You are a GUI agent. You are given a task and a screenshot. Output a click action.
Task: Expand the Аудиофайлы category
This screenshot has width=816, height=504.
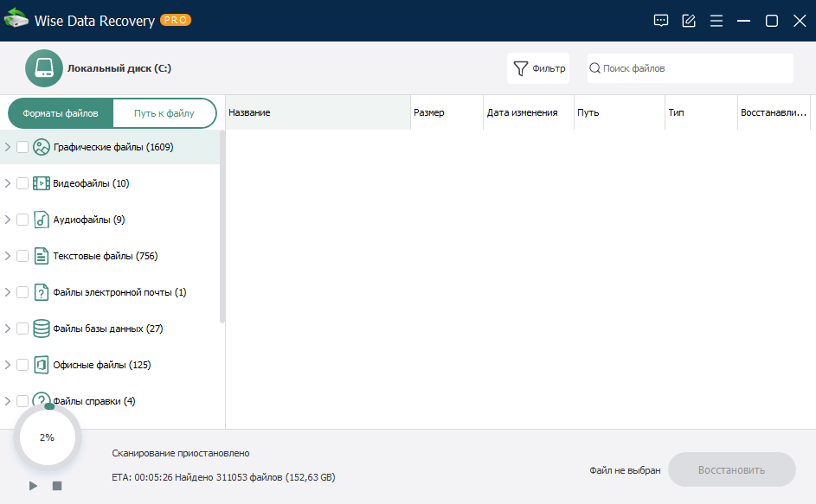(x=8, y=220)
